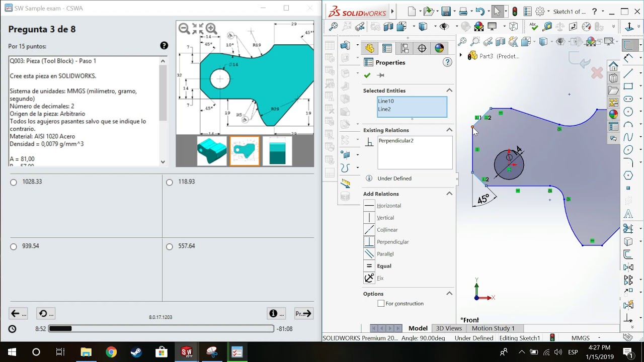Zoom in the exam drawing preview

pyautogui.click(x=211, y=29)
